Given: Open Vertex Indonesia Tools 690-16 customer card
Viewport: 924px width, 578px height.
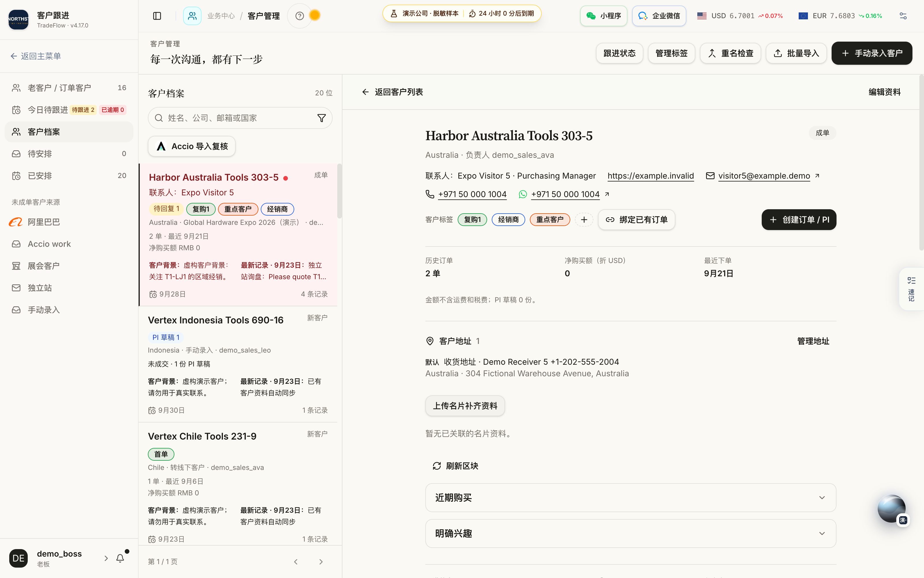Looking at the screenshot, I should (238, 364).
